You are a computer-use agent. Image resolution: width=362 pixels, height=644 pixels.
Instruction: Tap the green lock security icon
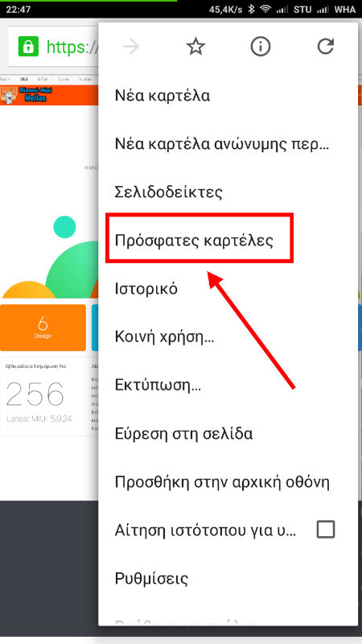(x=28, y=47)
